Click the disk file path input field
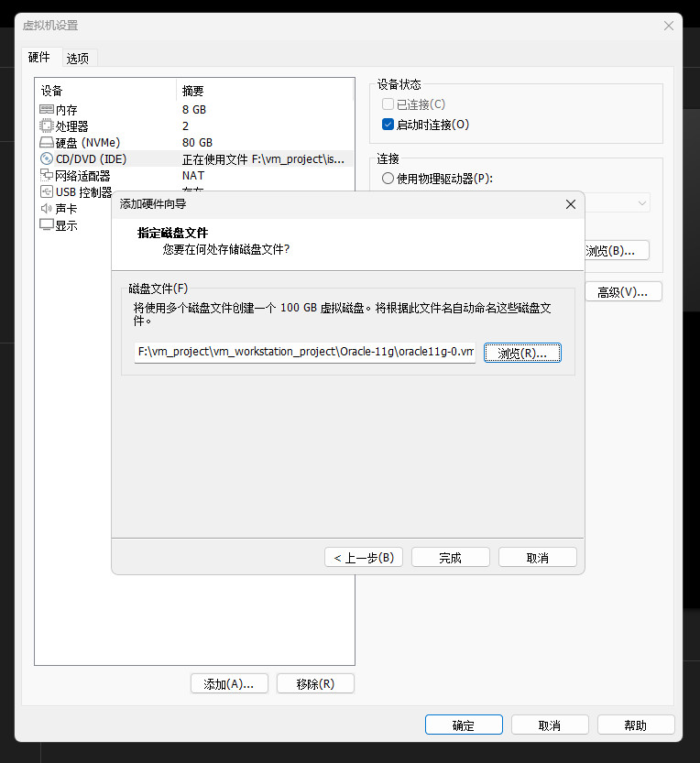700x763 pixels. tap(304, 352)
